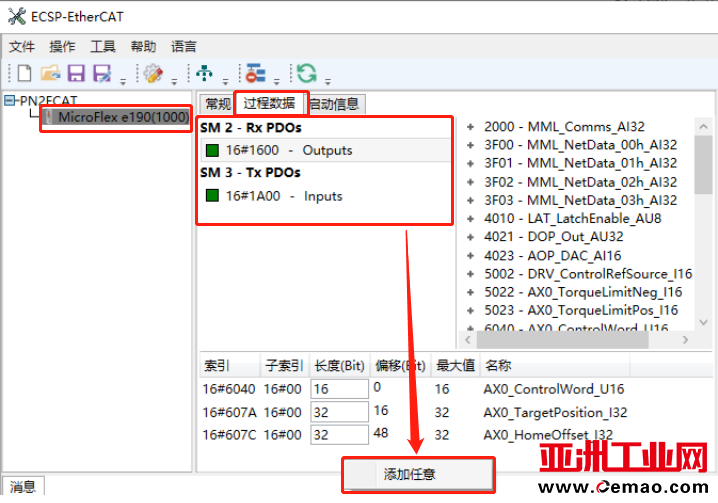Click the object list vertical scrollbar thumb

(x=703, y=165)
